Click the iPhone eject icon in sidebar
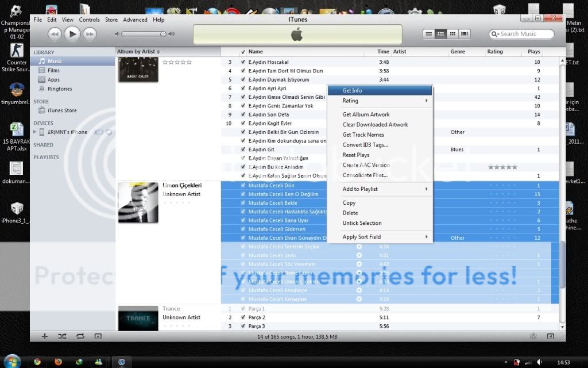Viewport: 588px width, 368px height. 109,132
